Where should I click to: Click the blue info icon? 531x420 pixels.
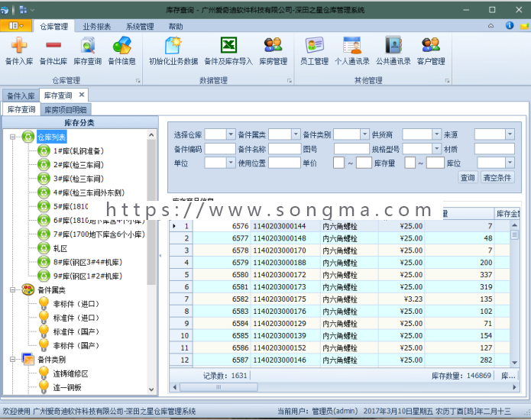click(510, 25)
